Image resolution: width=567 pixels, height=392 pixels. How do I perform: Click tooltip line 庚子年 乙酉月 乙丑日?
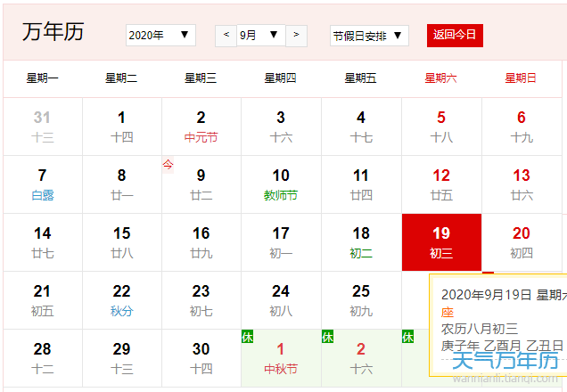(x=502, y=346)
